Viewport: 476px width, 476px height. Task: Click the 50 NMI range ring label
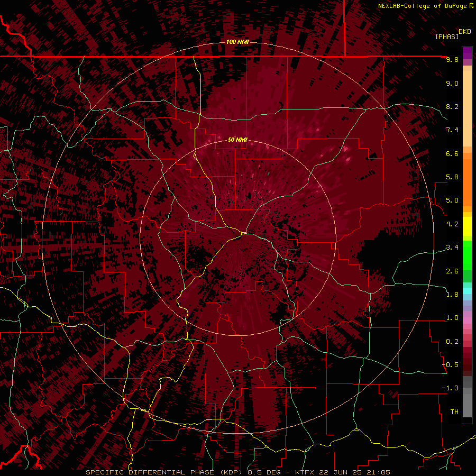[x=237, y=140]
